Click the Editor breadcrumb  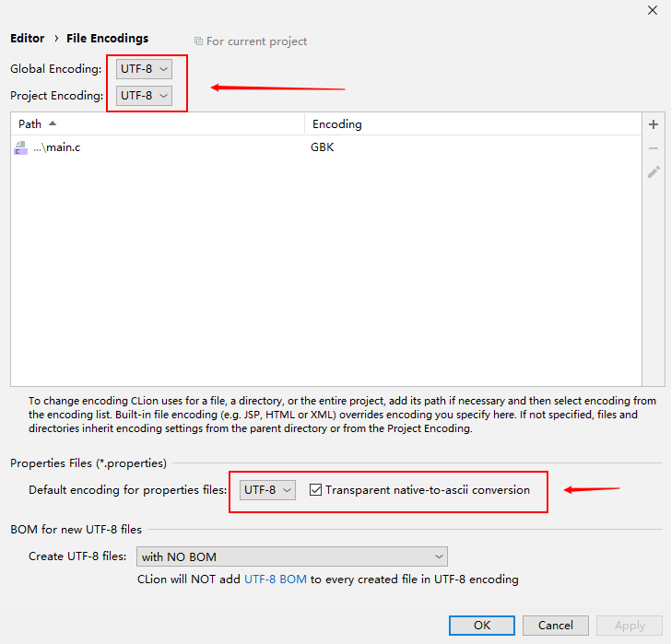pos(28,39)
